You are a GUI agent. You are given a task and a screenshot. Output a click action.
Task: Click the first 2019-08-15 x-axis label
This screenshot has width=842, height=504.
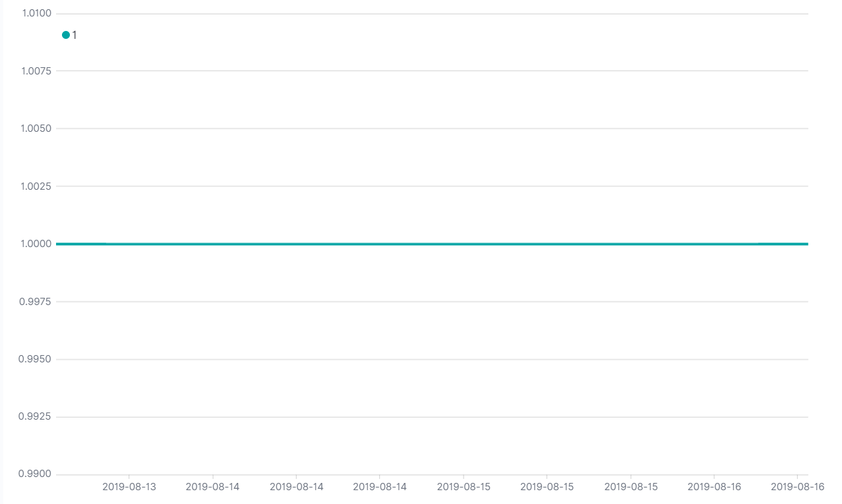[464, 487]
